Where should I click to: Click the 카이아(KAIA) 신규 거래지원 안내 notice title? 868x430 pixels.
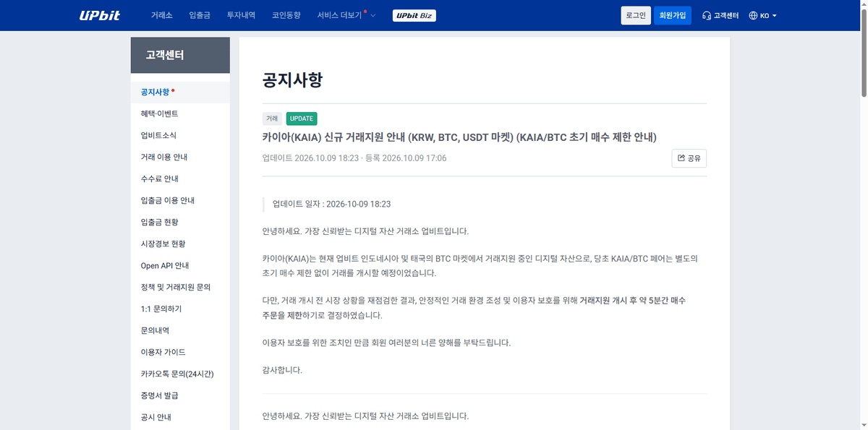coord(459,137)
